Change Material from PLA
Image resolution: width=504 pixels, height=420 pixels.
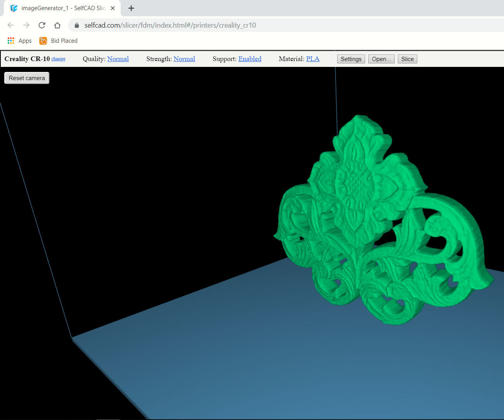click(x=313, y=59)
